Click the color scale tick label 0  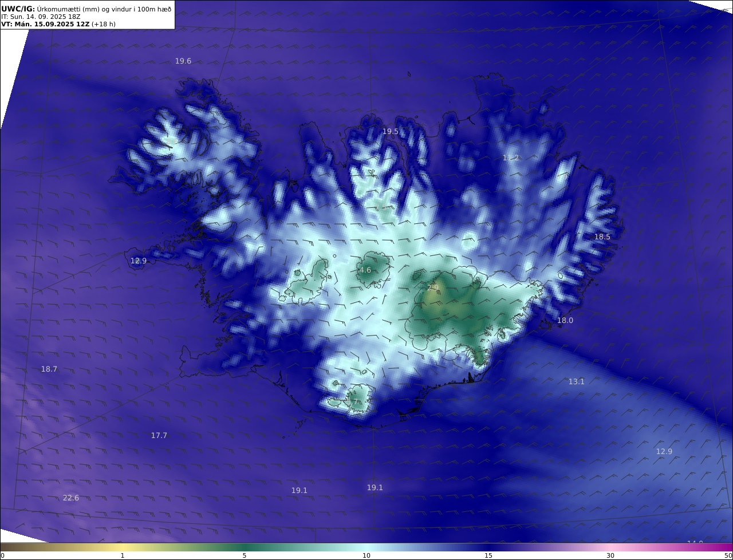pyautogui.click(x=2, y=555)
